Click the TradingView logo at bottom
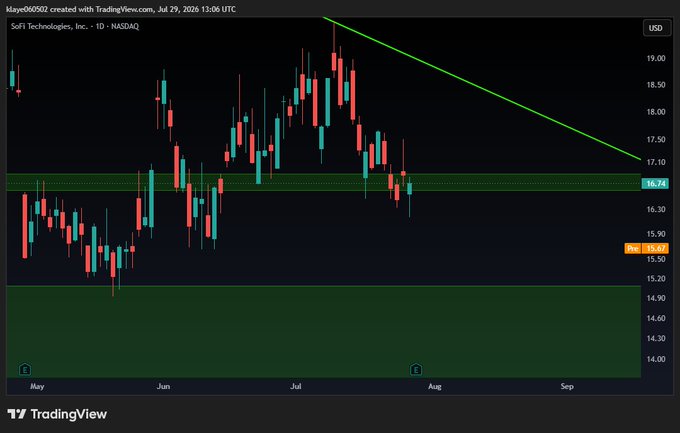 tap(57, 414)
